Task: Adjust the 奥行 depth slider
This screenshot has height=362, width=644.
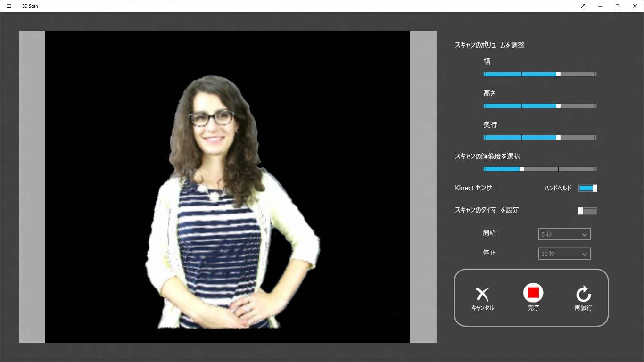Action: 558,137
